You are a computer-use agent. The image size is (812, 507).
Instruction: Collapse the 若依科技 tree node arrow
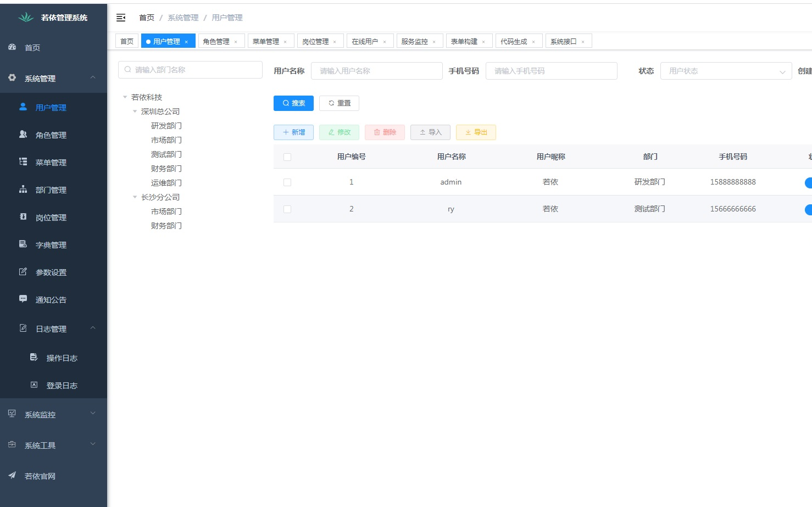click(x=125, y=97)
